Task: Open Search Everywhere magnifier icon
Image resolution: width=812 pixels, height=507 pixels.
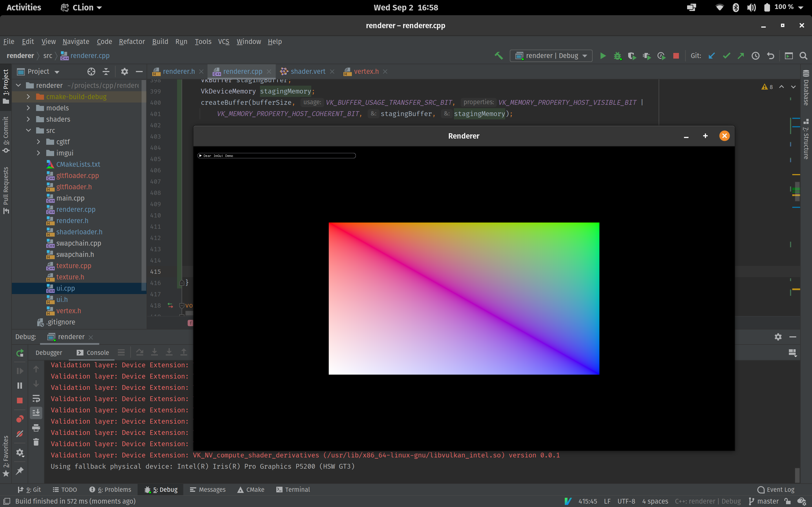Action: coord(803,56)
